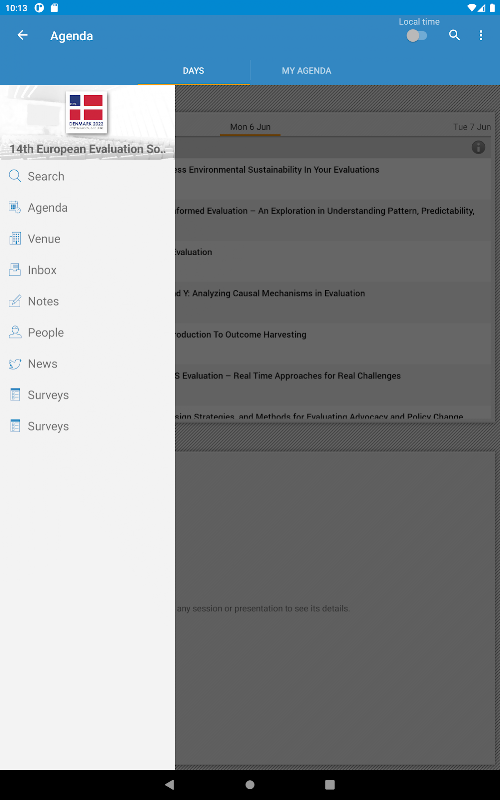This screenshot has width=500, height=800.
Task: Click the info icon on agenda list
Action: [478, 147]
